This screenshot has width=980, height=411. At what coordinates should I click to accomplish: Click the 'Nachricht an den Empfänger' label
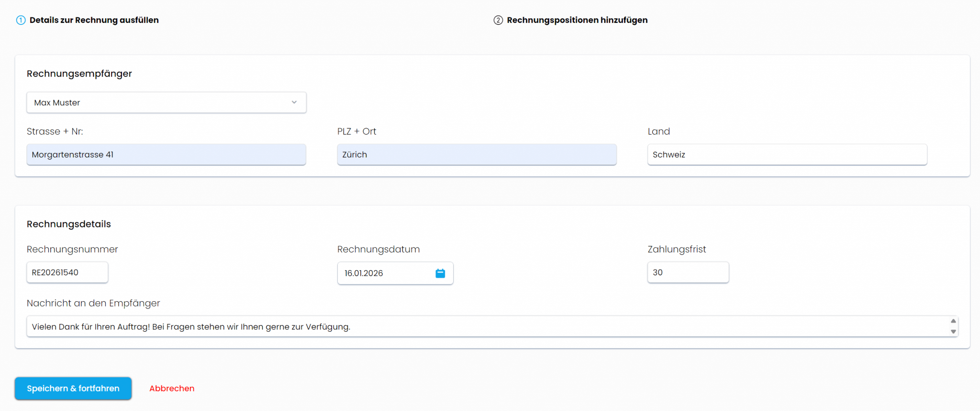pos(93,303)
